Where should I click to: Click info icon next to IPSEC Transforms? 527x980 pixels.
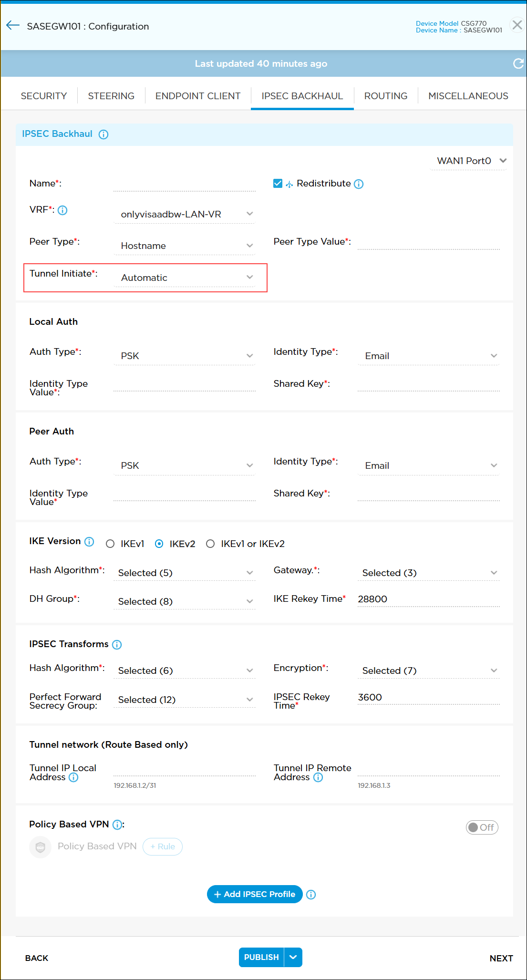click(117, 645)
